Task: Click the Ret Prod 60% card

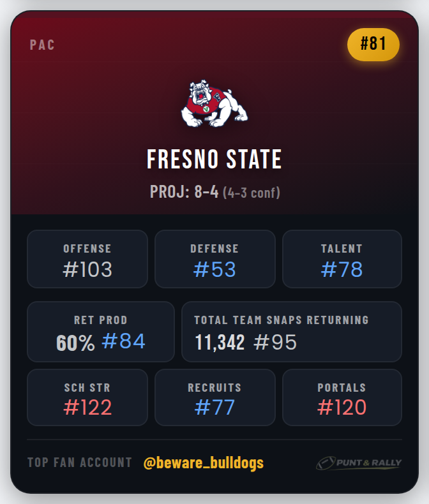Action: pyautogui.click(x=100, y=332)
